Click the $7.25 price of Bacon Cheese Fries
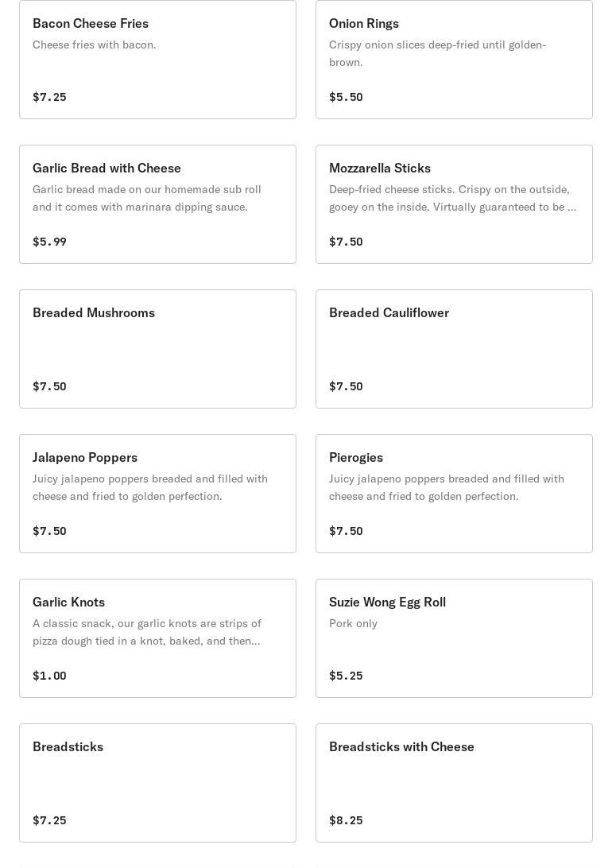The image size is (612, 868). [x=49, y=97]
